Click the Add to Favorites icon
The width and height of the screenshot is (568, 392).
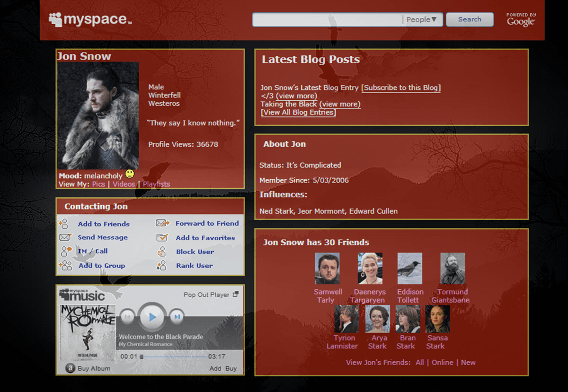pos(162,238)
